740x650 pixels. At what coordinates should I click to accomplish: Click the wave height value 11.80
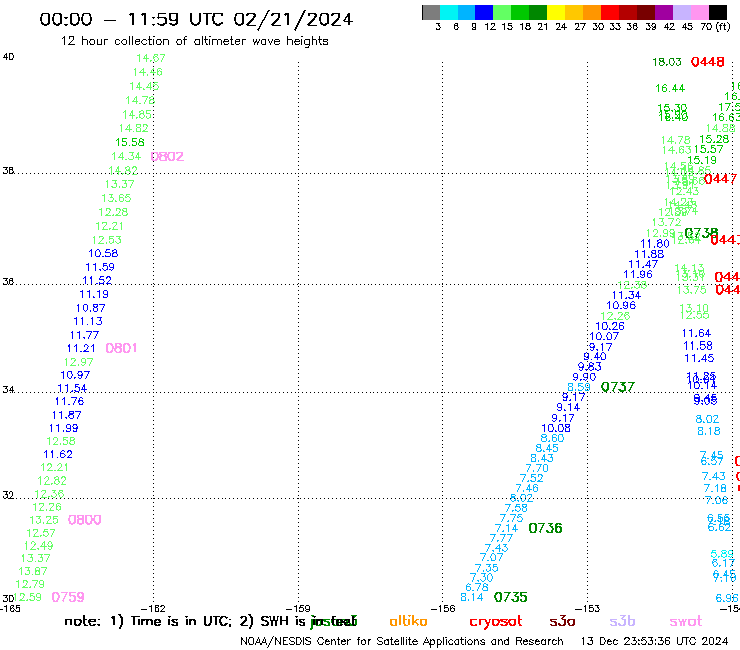655,244
